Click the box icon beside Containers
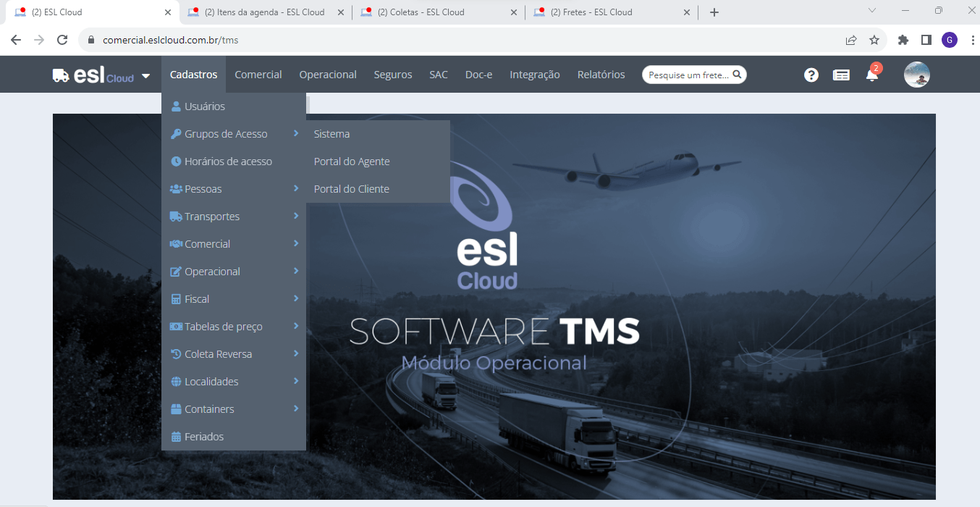 coord(176,409)
